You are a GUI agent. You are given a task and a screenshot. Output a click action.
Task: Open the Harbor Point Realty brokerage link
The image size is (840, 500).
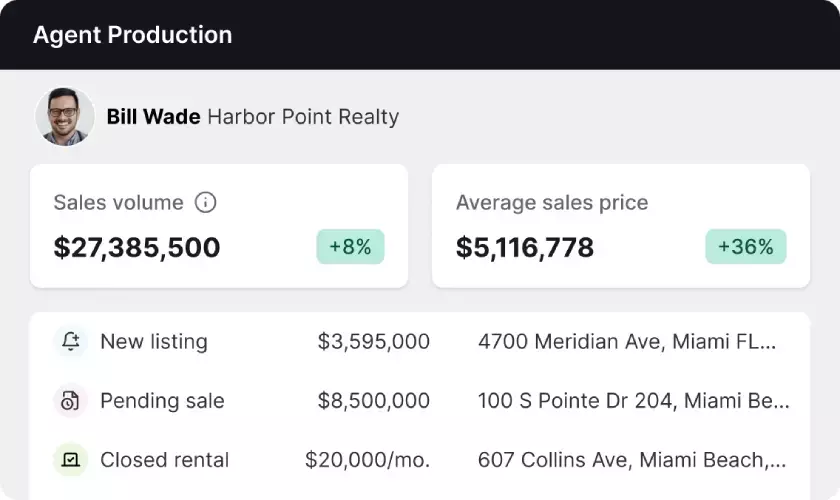(303, 117)
